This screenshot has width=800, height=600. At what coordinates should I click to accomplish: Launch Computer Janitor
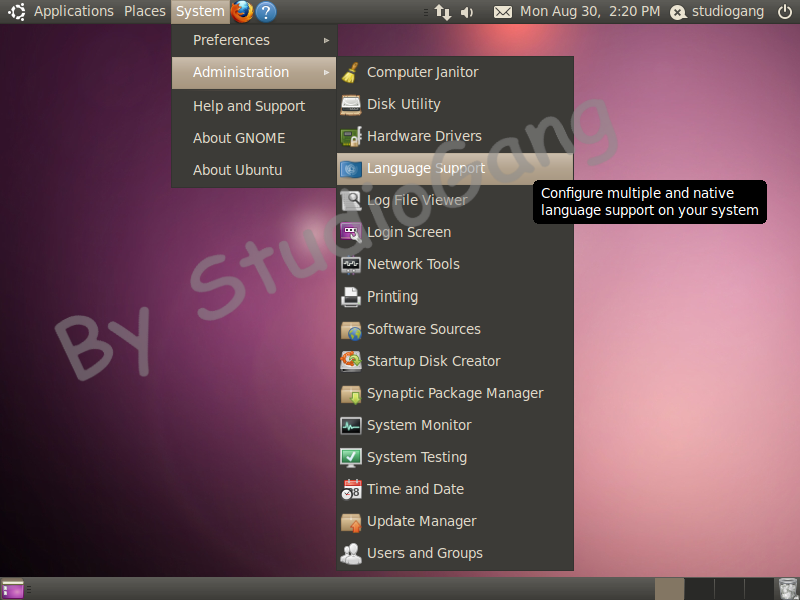455,72
